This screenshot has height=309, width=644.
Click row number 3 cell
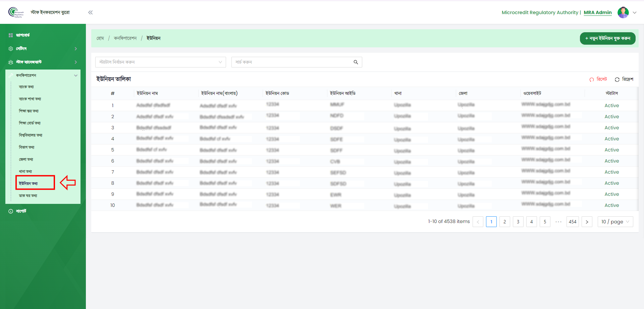pos(113,128)
